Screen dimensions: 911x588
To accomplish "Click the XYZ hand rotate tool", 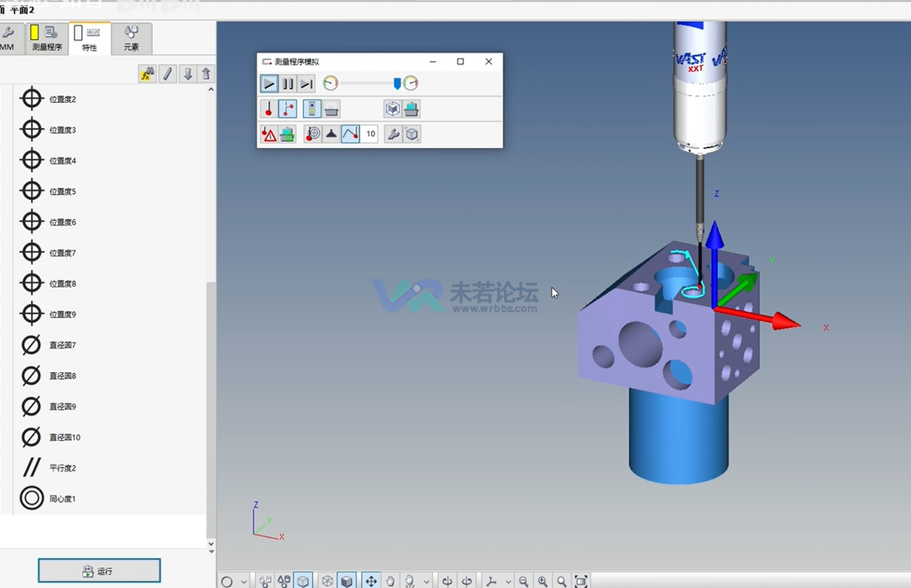I will coord(410,581).
